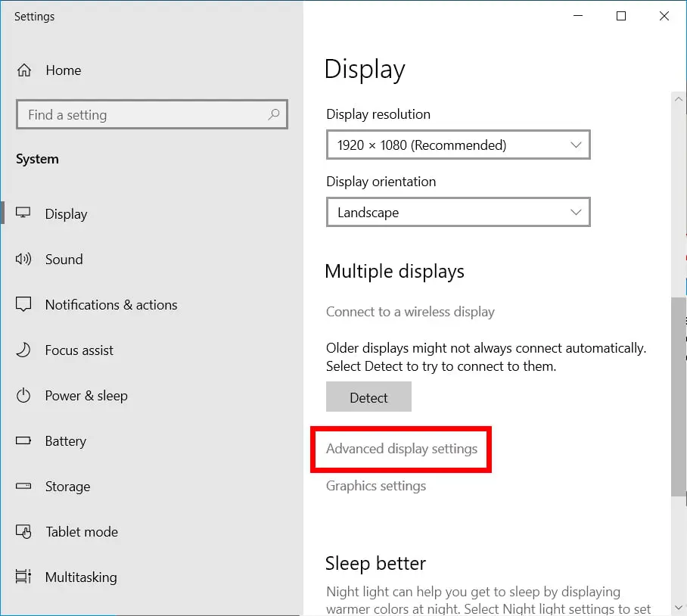Expand the Display orientation dropdown

458,213
